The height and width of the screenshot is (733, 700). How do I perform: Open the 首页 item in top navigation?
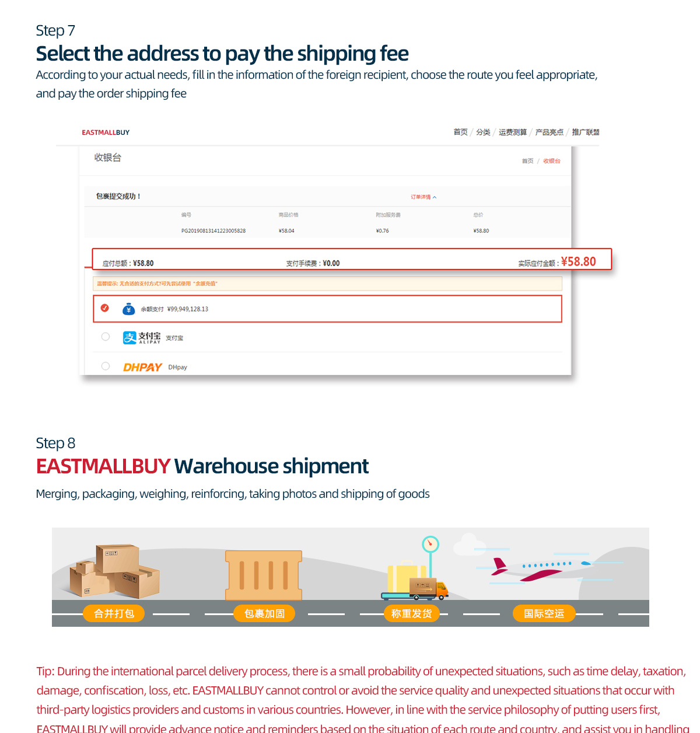coord(461,132)
